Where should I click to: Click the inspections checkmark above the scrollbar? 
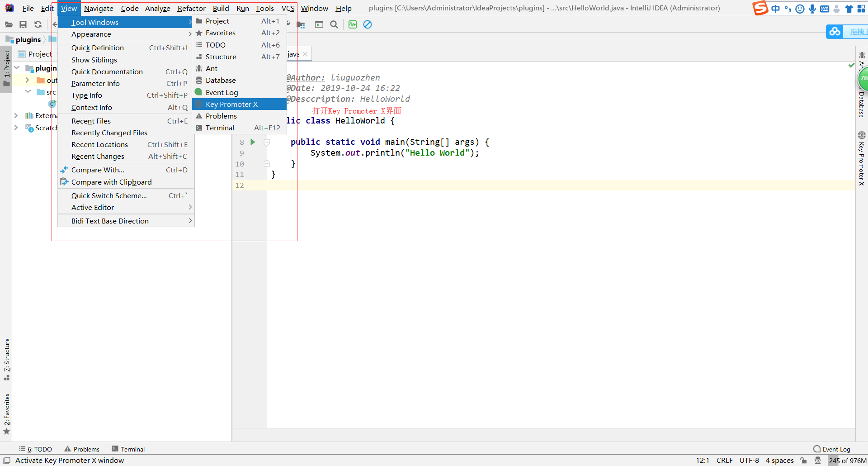point(851,65)
